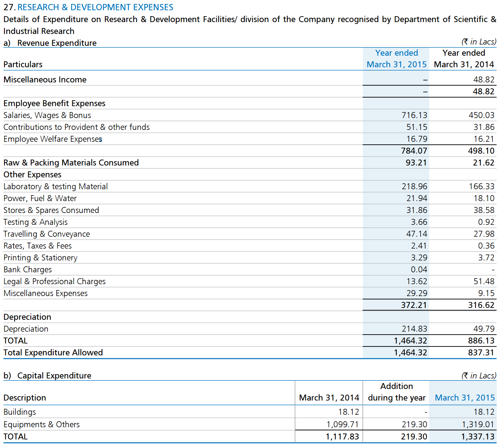This screenshot has height=448, width=503.
Task: Click Testing & Analysis 2015 value 3.66
Action: coord(419,222)
